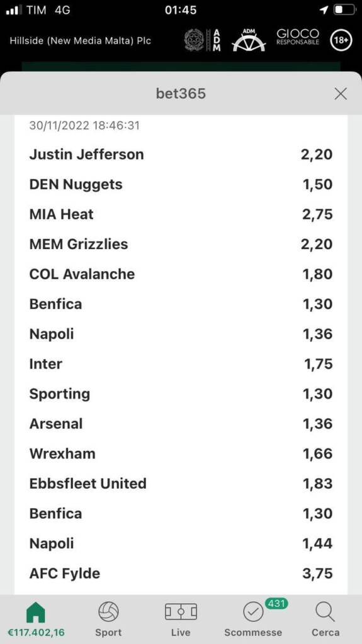Tap the bet timestamp 30/11/2022
The width and height of the screenshot is (362, 644).
[84, 125]
